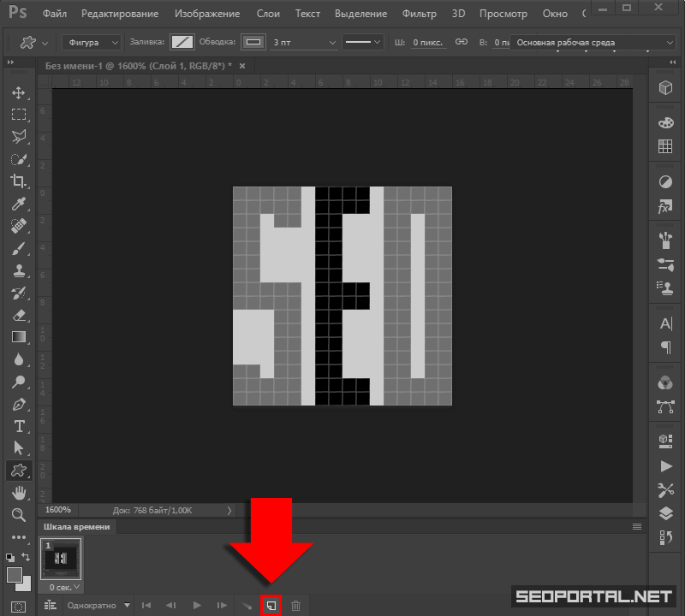Open the 0 сек. frame delay dropdown
Viewport: 685px width, 616px height.
tap(66, 588)
